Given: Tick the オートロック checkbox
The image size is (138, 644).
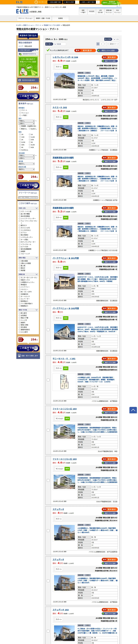Looking at the screenshot, I should 20,296.
